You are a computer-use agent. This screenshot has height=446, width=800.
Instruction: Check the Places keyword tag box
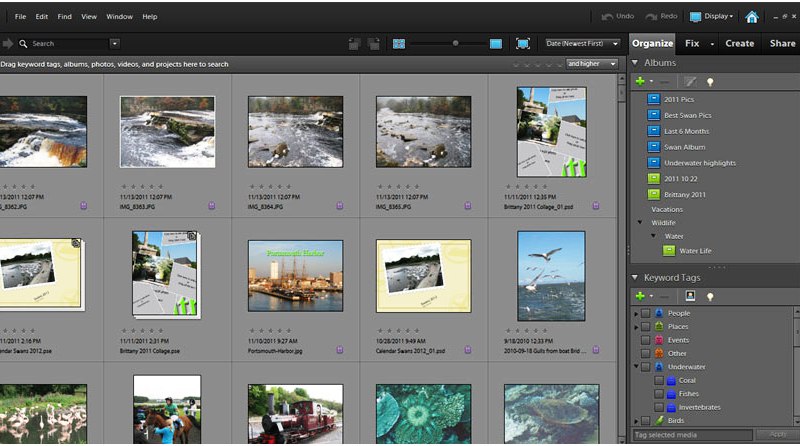[645, 327]
